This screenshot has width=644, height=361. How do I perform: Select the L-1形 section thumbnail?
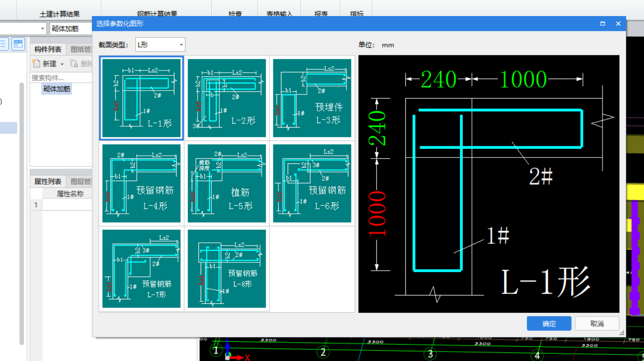pyautogui.click(x=141, y=98)
